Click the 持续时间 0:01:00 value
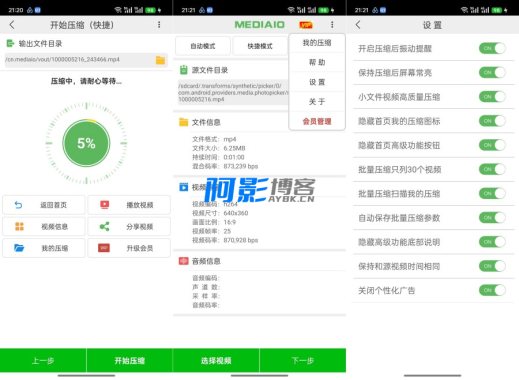 coord(234,157)
